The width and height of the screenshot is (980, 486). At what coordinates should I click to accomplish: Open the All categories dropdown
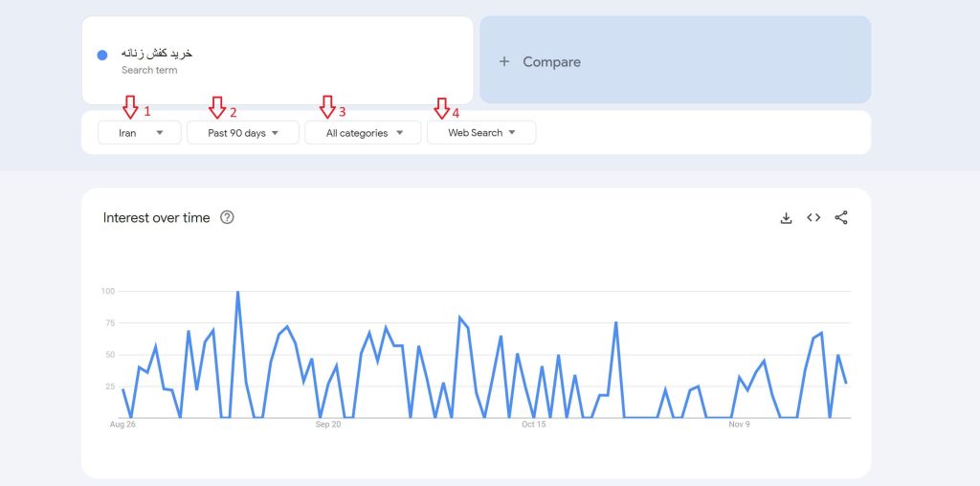[x=363, y=133]
